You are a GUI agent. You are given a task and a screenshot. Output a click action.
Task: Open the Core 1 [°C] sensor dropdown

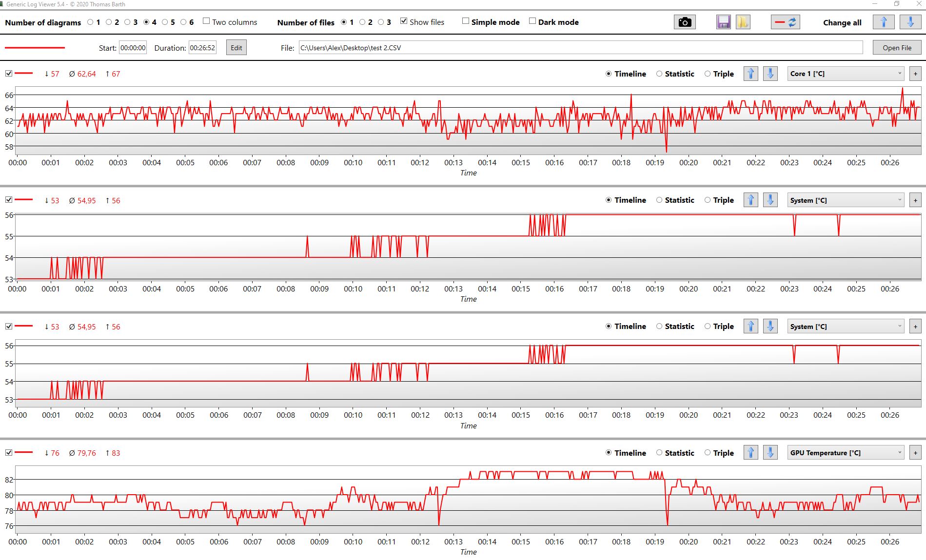click(846, 74)
